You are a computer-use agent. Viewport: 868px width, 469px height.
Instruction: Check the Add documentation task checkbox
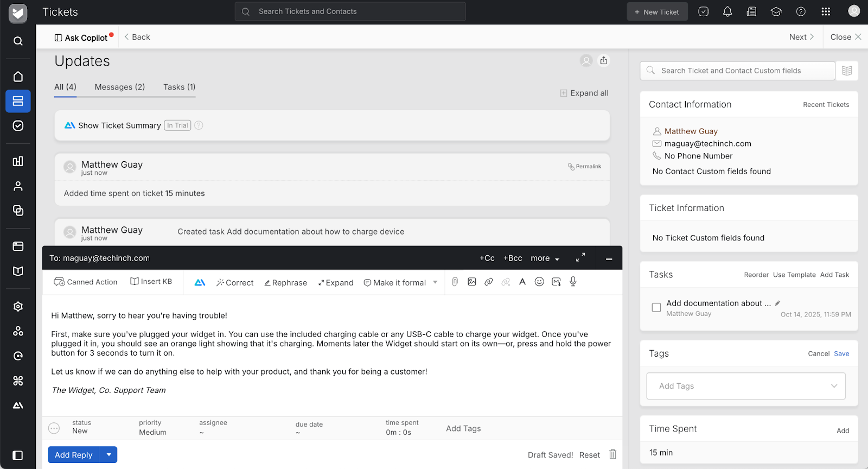pos(656,307)
